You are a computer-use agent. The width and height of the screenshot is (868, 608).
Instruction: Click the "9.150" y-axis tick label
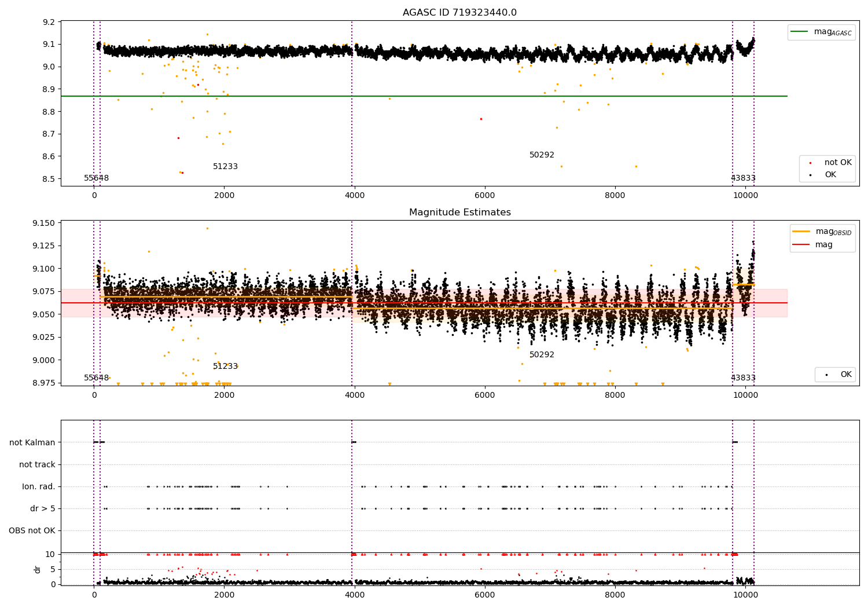pyautogui.click(x=45, y=223)
